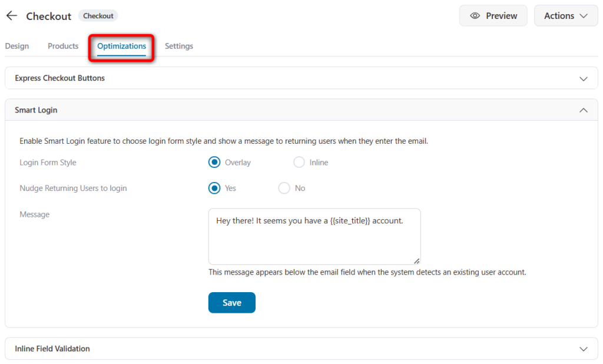Click the Message field label
603x364 pixels.
(x=35, y=214)
